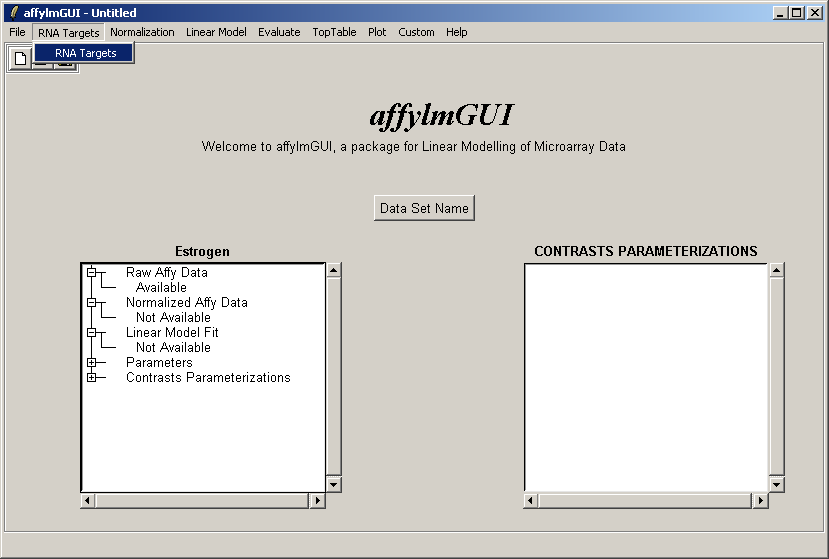
Task: Open the Plot menu
Action: coord(377,32)
